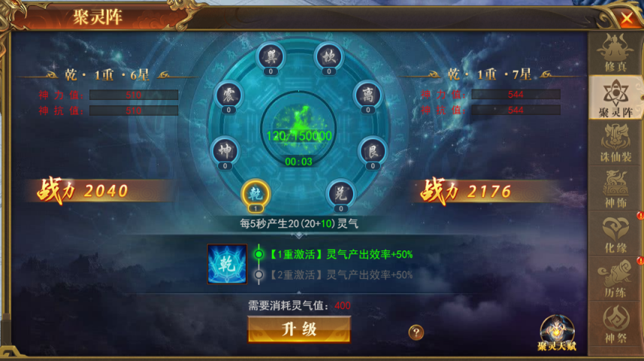
Task: Click the 升级 upgrade button
Action: pos(299,329)
